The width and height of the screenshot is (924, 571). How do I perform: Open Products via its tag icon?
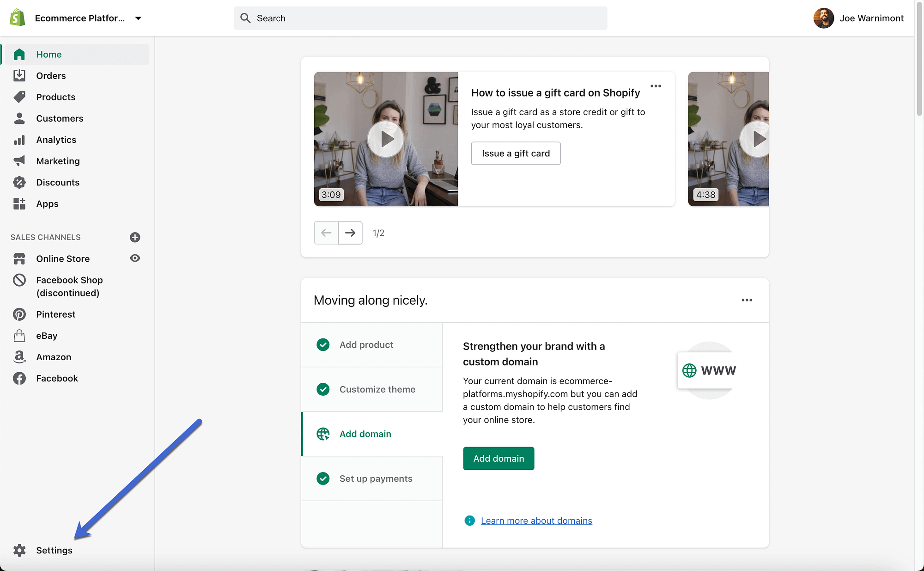pyautogui.click(x=19, y=97)
